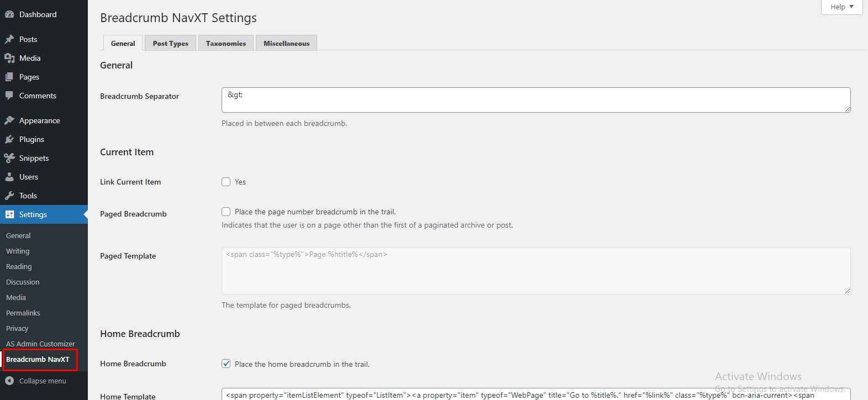This screenshot has height=400, width=868.
Task: Click the Paged Template textarea
Action: click(536, 271)
